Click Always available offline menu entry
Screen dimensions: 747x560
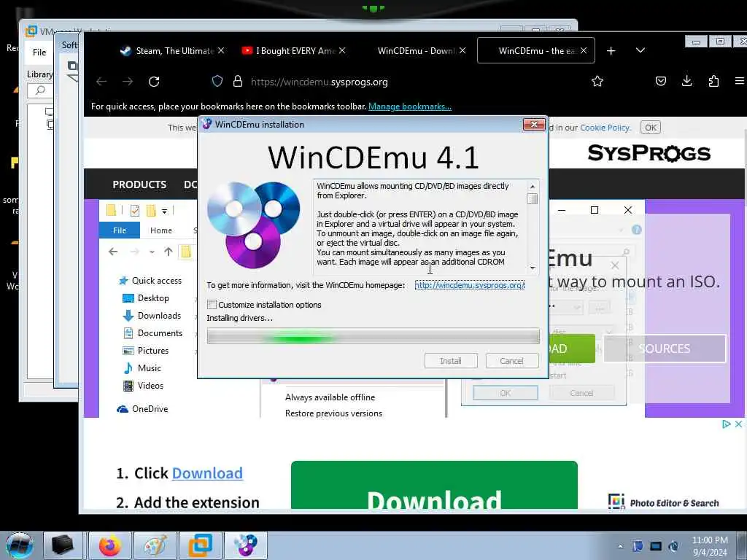pyautogui.click(x=330, y=397)
